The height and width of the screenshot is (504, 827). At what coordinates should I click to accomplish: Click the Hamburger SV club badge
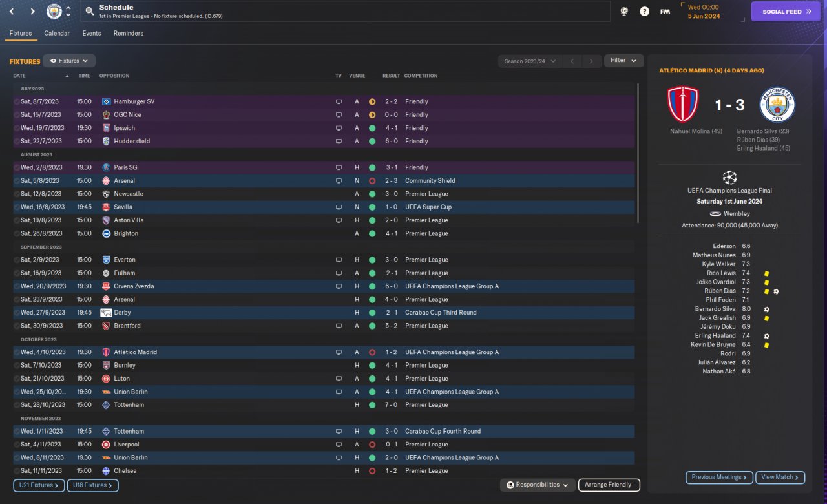107,101
